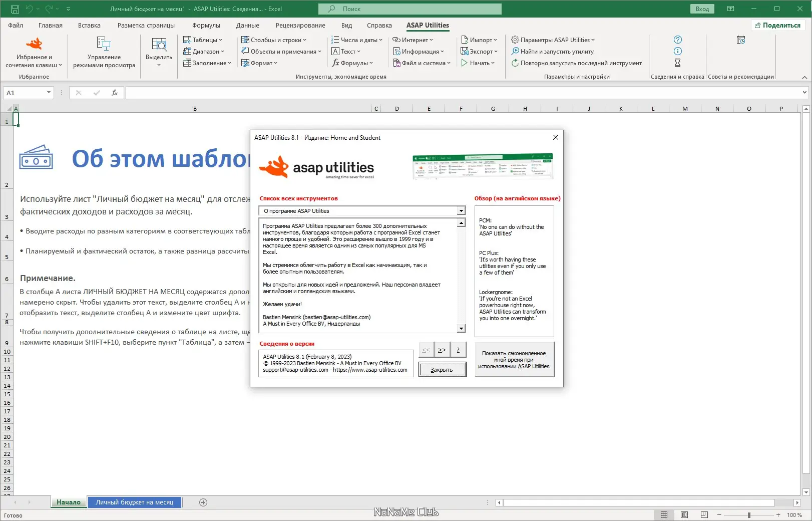The width and height of the screenshot is (812, 521).
Task: Click the Save icon in title bar
Action: tap(15, 9)
